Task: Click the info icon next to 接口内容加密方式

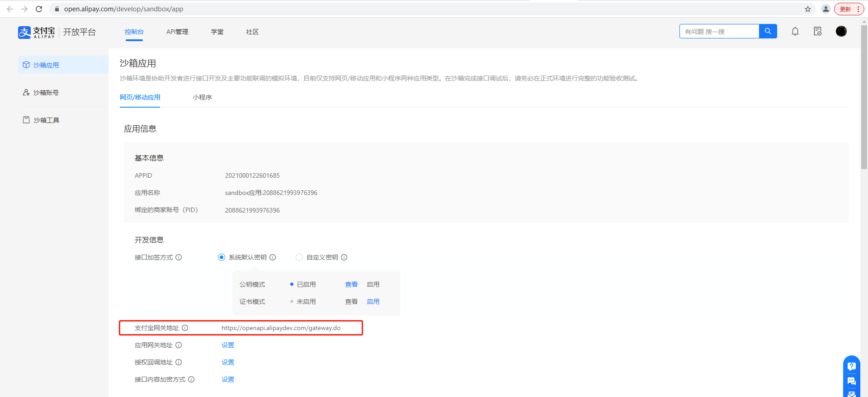Action: point(191,379)
